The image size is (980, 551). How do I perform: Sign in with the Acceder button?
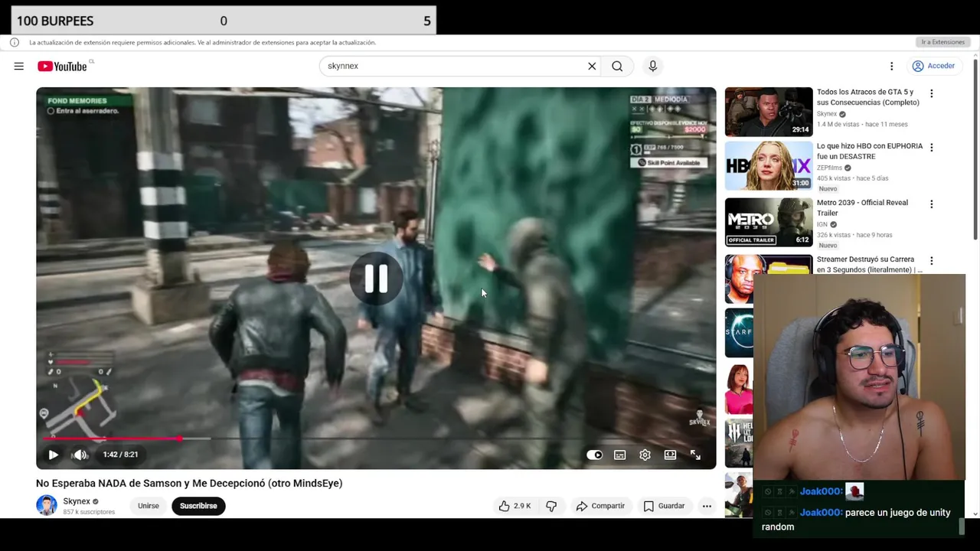[x=933, y=66]
